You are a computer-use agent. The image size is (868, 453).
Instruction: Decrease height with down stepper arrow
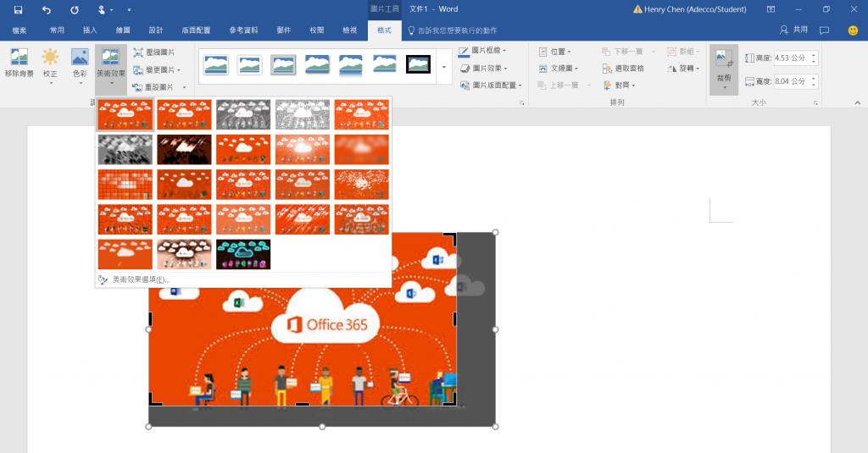[x=814, y=62]
